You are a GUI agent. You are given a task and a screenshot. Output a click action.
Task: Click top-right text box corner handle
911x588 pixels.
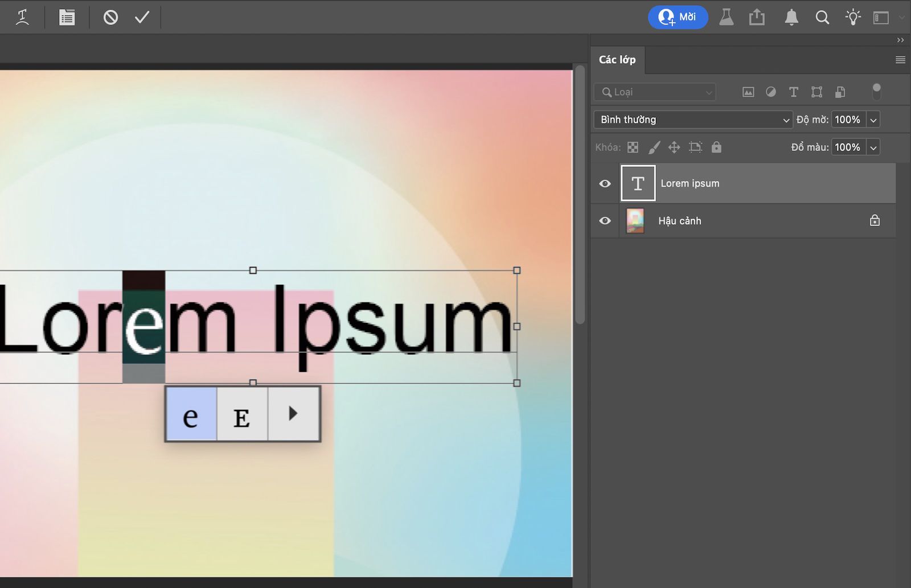(517, 270)
